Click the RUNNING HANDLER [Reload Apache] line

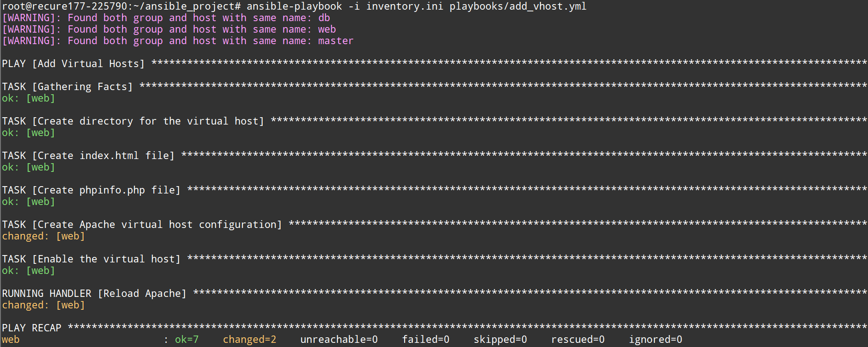pyautogui.click(x=94, y=294)
